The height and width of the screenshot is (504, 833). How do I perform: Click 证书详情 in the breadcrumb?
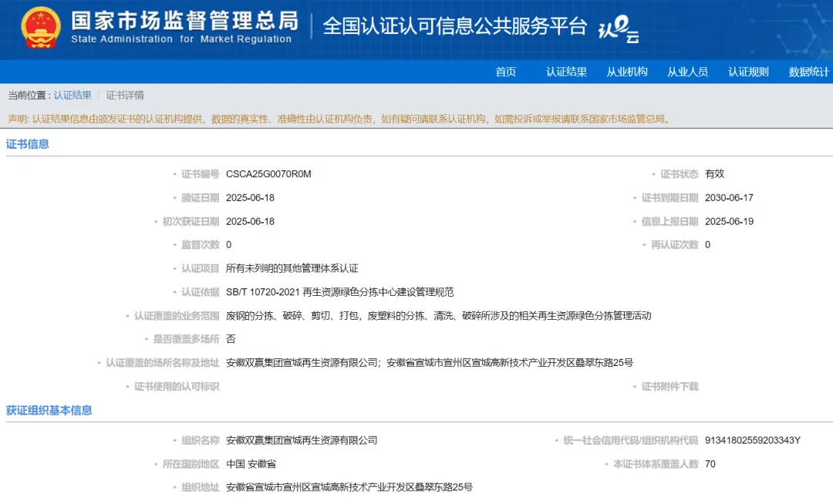point(125,96)
